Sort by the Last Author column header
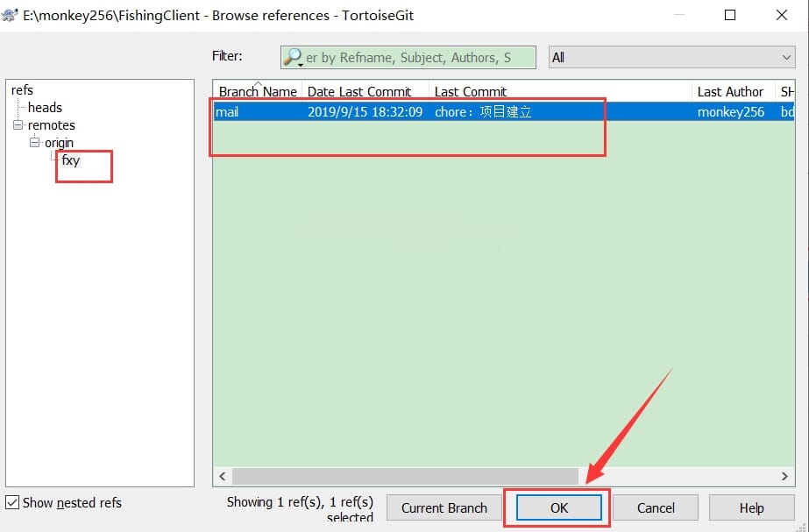The width and height of the screenshot is (809, 532). point(733,91)
